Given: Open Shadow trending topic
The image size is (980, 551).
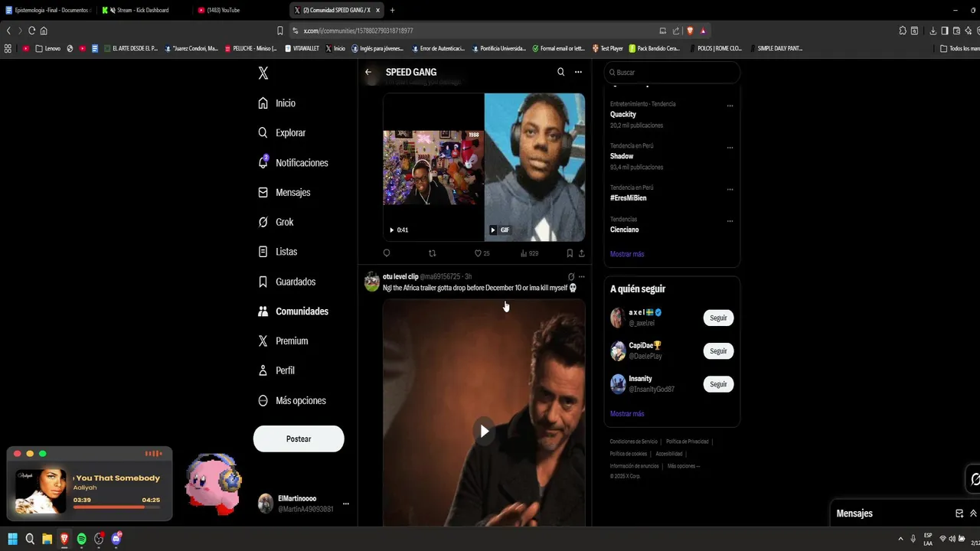Looking at the screenshot, I should (622, 156).
